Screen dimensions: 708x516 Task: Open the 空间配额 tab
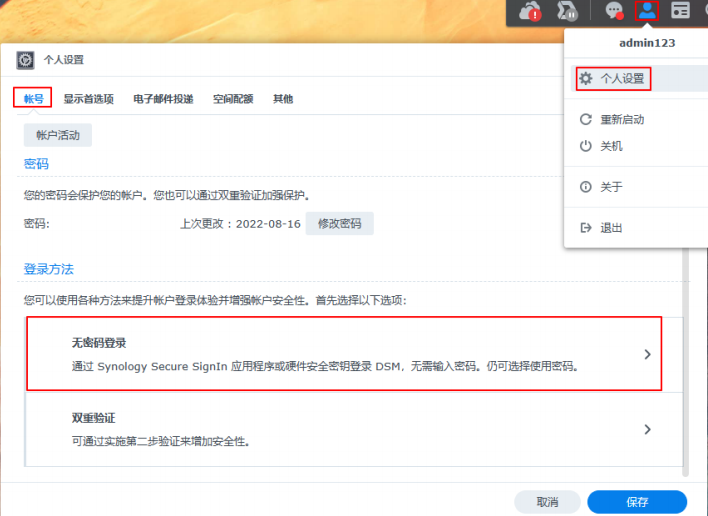pos(233,99)
